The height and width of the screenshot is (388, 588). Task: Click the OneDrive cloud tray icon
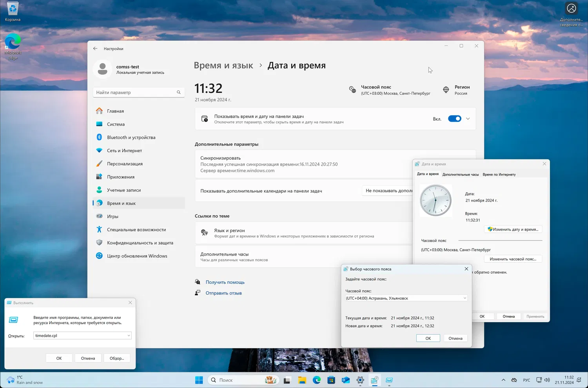click(514, 380)
